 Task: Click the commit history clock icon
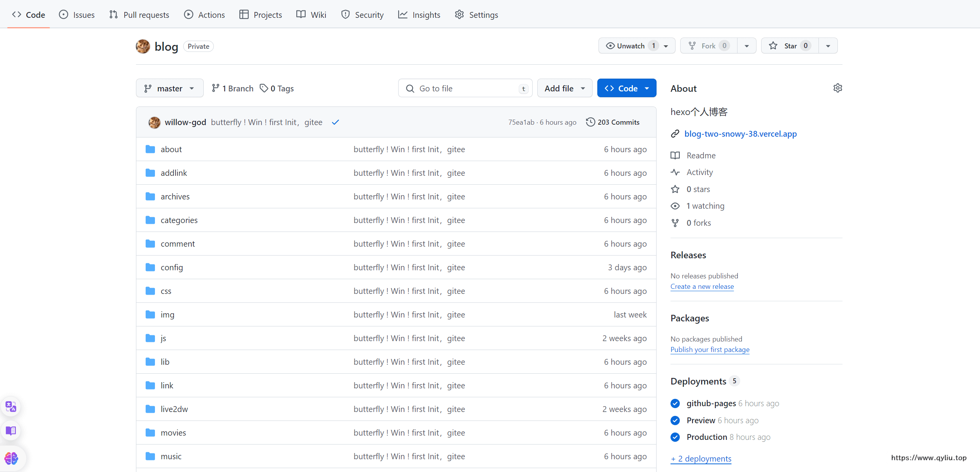point(590,122)
